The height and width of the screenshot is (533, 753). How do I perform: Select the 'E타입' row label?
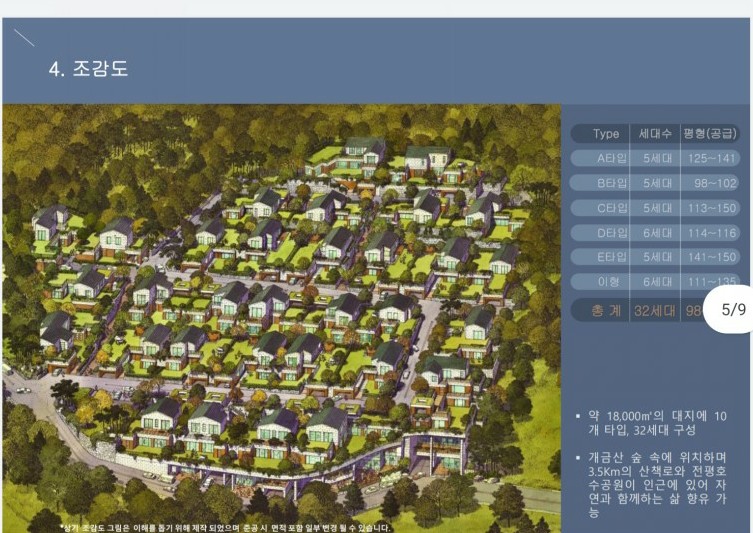click(x=612, y=257)
